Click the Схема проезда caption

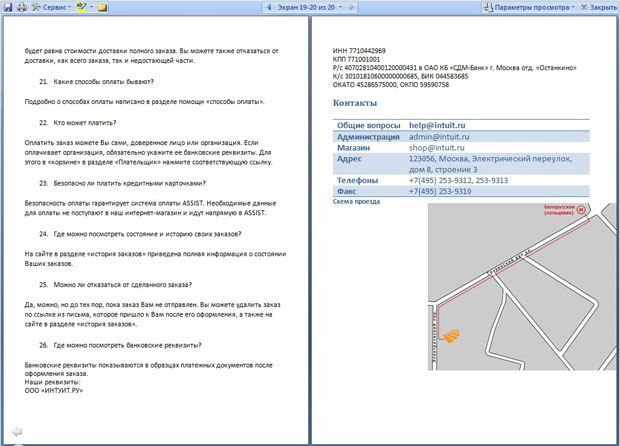pos(356,201)
